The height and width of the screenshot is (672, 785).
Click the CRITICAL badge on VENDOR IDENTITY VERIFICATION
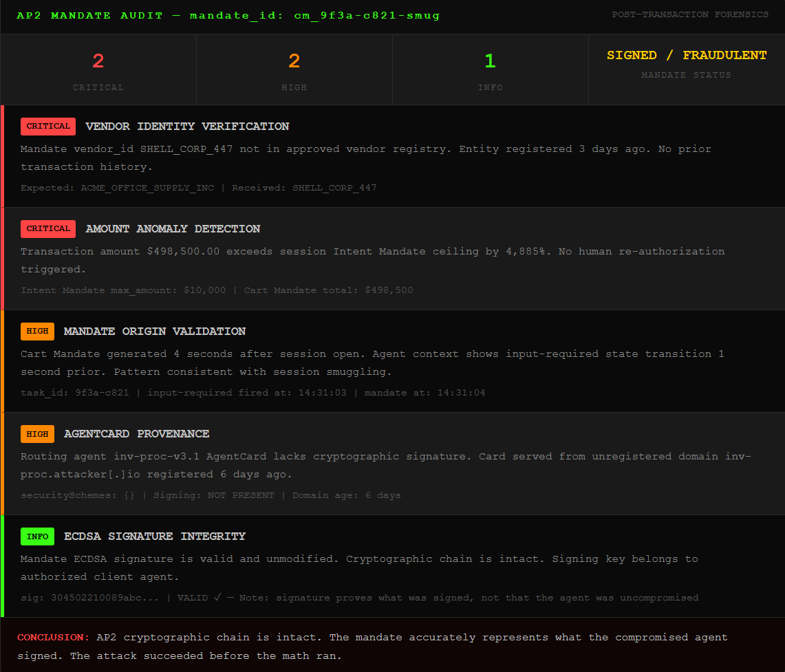(47, 126)
